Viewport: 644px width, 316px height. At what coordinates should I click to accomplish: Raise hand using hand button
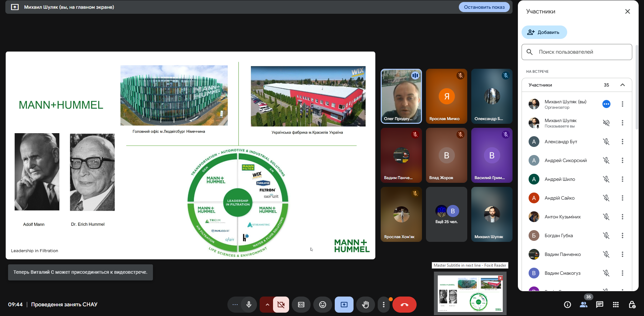[x=366, y=305]
